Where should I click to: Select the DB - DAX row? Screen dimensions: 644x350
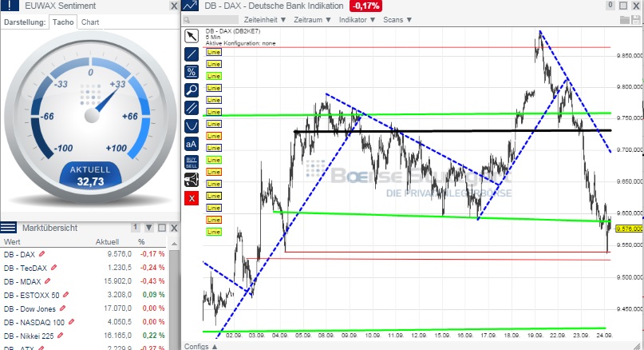pos(85,254)
